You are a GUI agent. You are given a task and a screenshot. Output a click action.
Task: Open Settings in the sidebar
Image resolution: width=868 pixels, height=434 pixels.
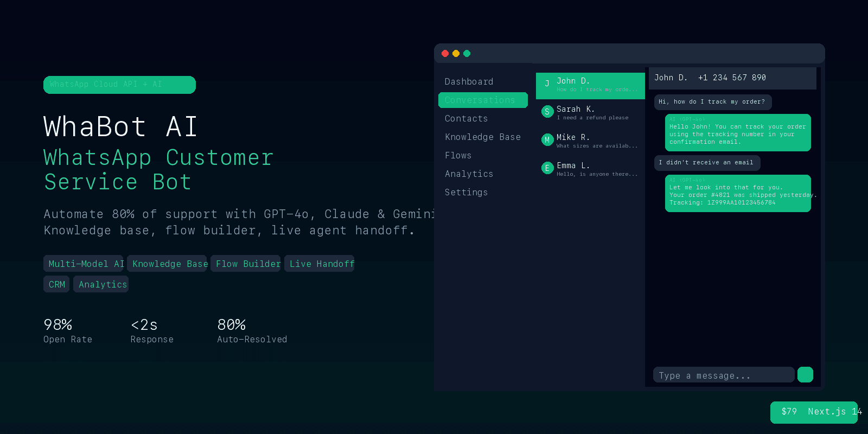click(x=466, y=193)
